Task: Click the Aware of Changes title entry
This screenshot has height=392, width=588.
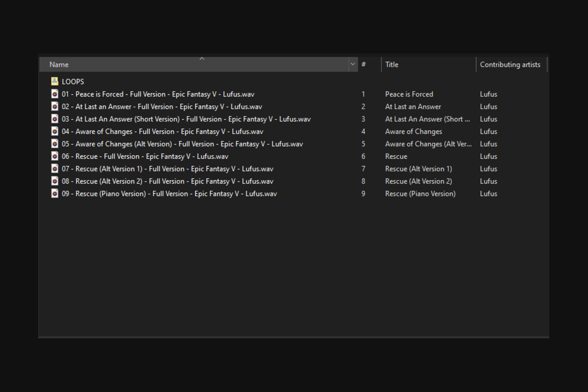Action: [x=414, y=131]
